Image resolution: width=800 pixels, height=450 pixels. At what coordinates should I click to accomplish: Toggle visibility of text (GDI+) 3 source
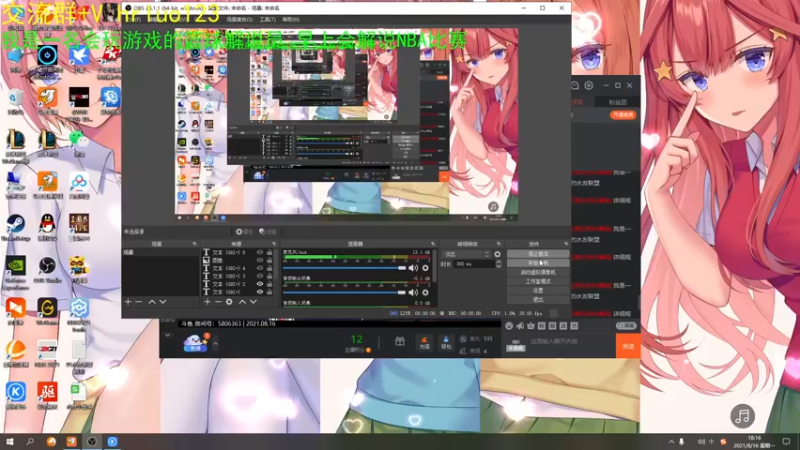260,276
